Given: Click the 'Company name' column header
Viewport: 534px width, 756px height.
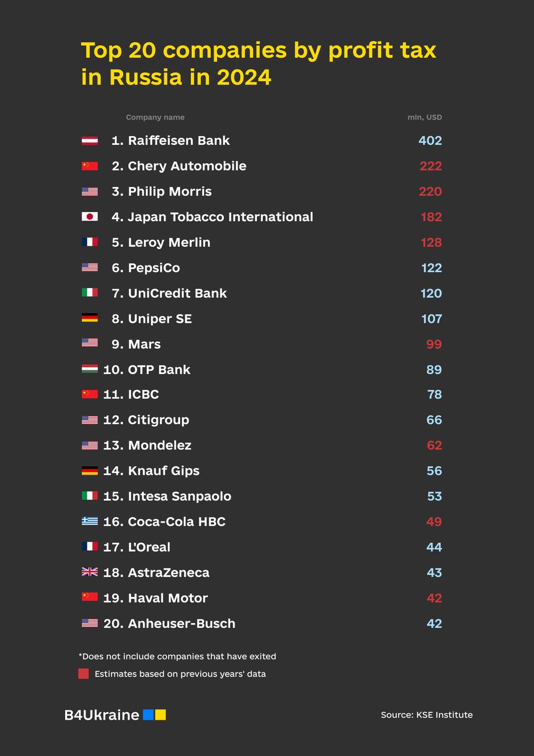Looking at the screenshot, I should (155, 118).
